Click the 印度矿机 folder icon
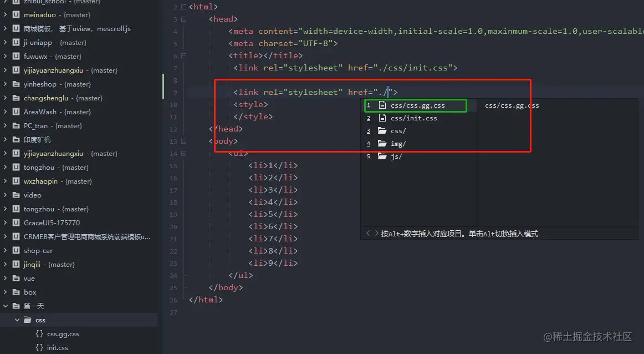644x354 pixels. 16,139
